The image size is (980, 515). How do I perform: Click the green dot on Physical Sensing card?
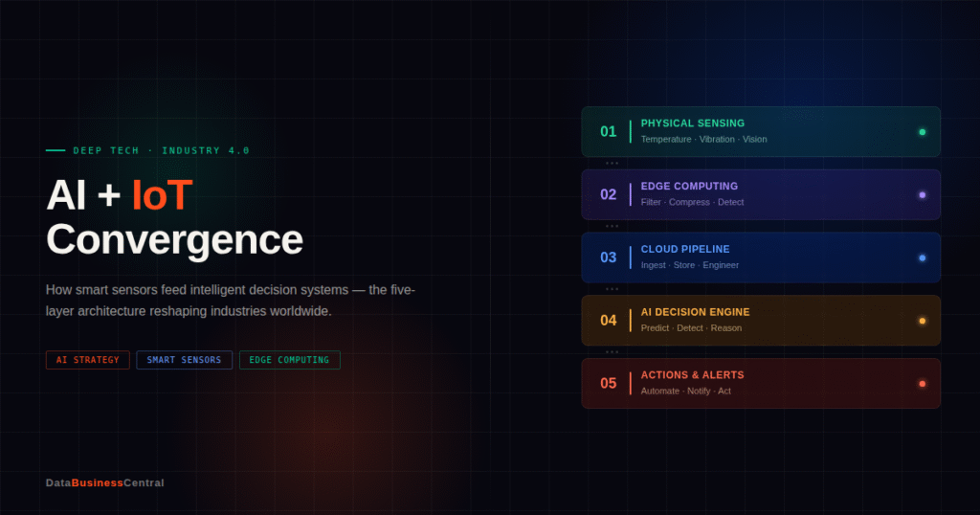pyautogui.click(x=922, y=132)
